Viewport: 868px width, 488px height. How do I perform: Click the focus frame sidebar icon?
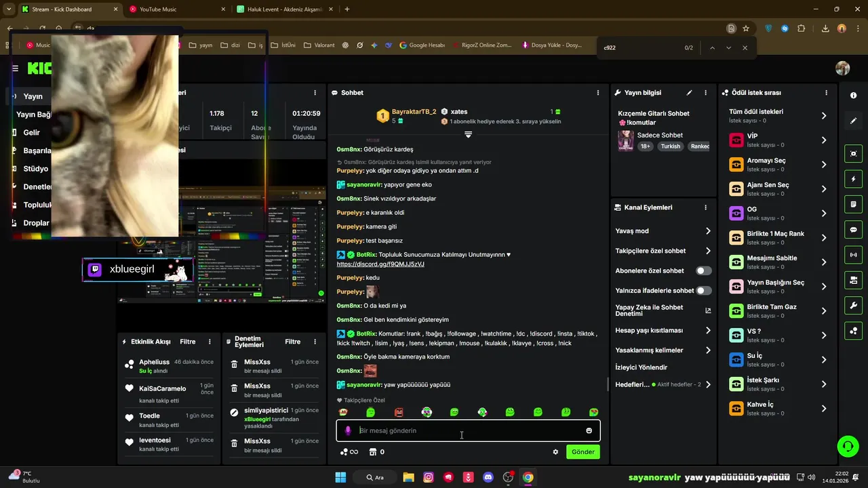coord(854,154)
